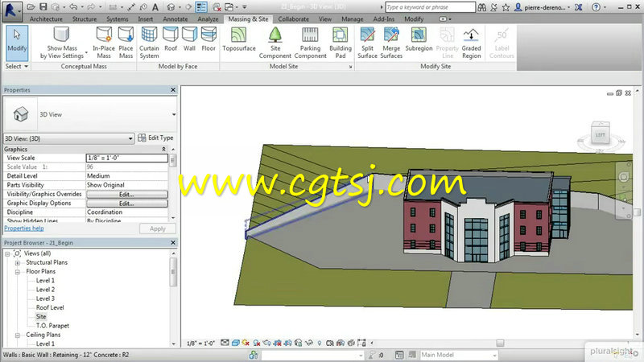The height and width of the screenshot is (362, 644).
Task: Toggle the Communication Center satellite icon
Action: coord(494,7)
